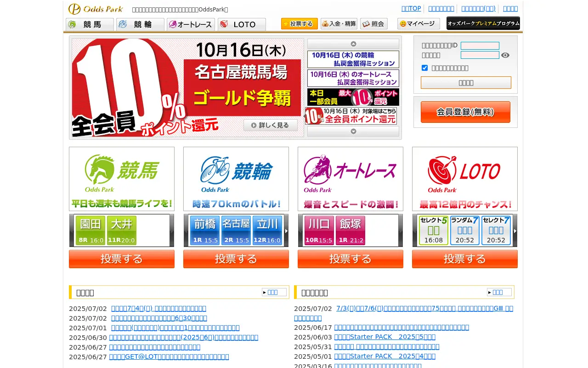Open 一部会員 最大10%ポイント還元 banner
Screen dimensions: 588x368
coord(353,97)
